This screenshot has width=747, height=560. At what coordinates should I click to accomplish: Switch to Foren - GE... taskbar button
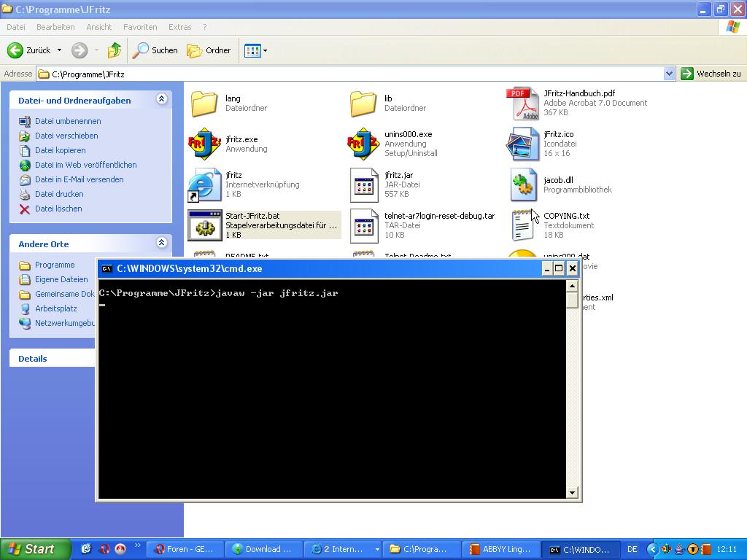click(185, 550)
